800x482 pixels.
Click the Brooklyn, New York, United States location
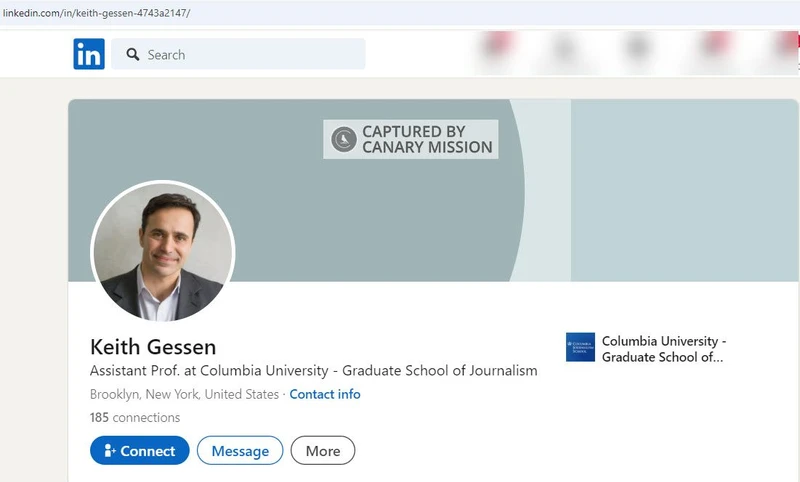click(184, 394)
